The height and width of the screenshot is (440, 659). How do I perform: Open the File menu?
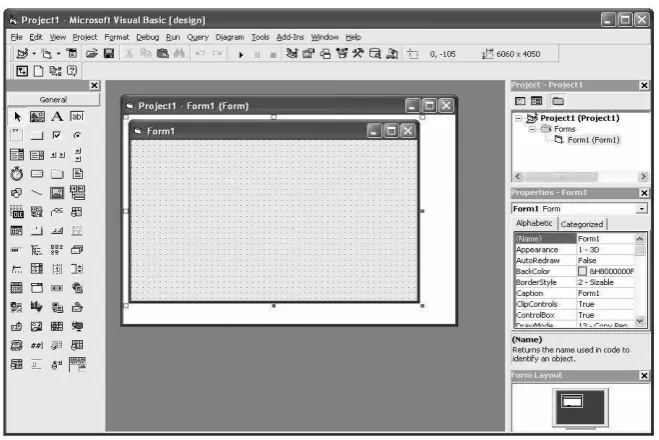click(x=16, y=37)
